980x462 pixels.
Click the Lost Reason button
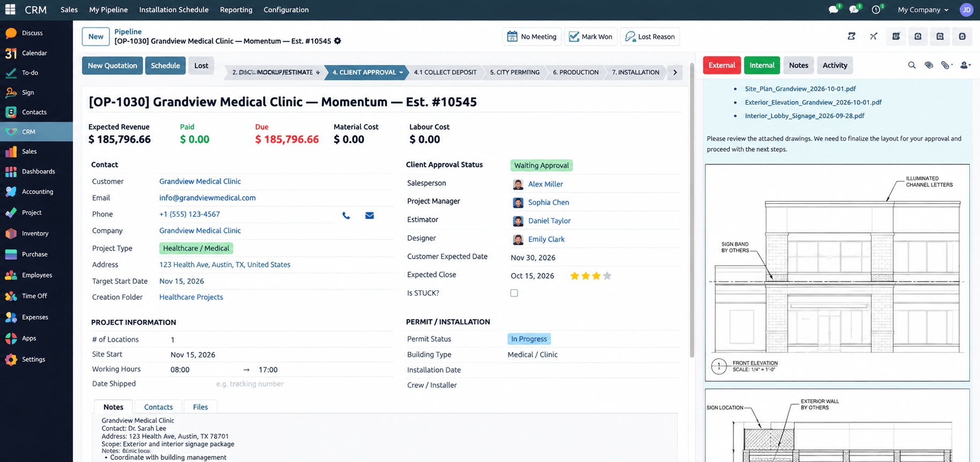pyautogui.click(x=650, y=36)
